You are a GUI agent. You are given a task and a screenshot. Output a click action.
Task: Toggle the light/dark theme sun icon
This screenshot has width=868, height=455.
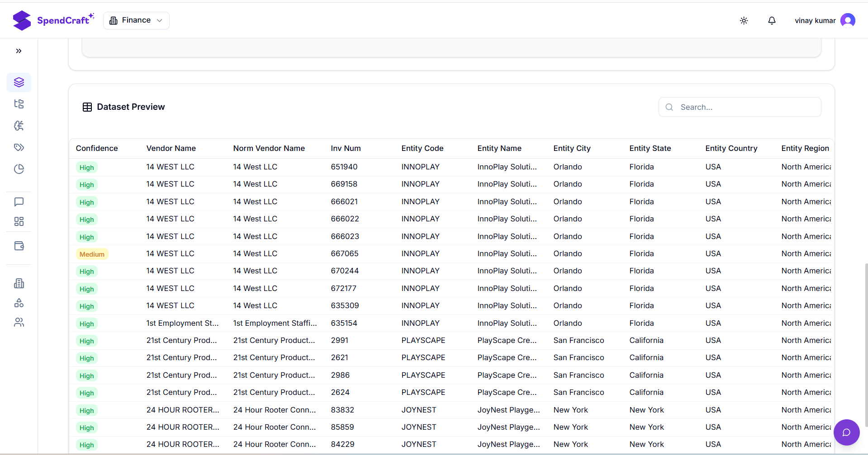click(744, 20)
